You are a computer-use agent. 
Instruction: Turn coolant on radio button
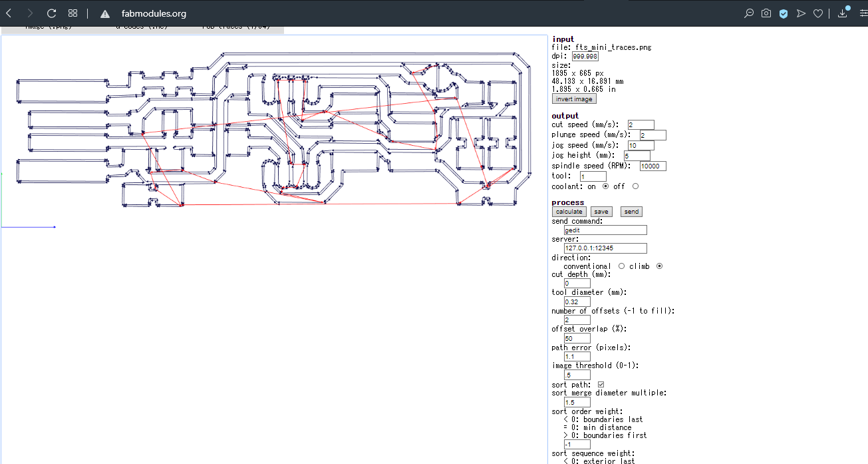pos(605,186)
